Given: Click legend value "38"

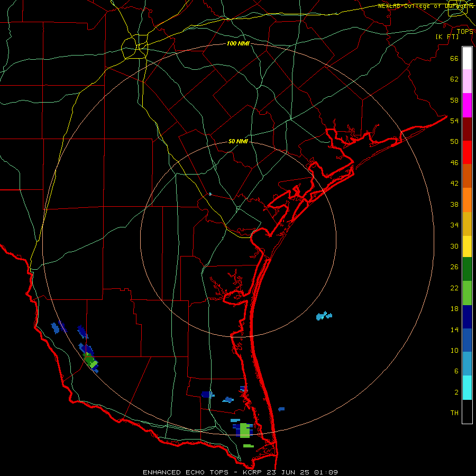Looking at the screenshot, I should click(x=454, y=205).
